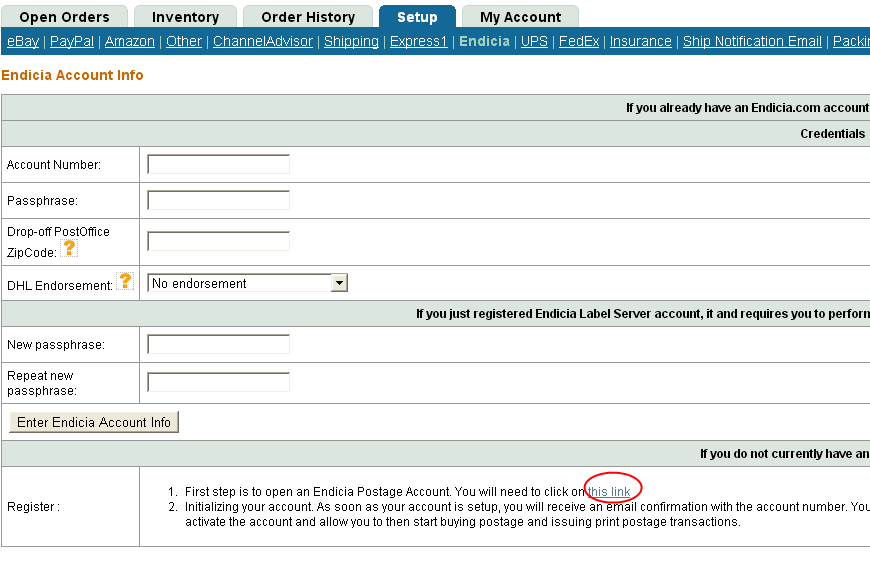The width and height of the screenshot is (870, 580).
Task: Click the Account Number input field
Action: tap(219, 164)
